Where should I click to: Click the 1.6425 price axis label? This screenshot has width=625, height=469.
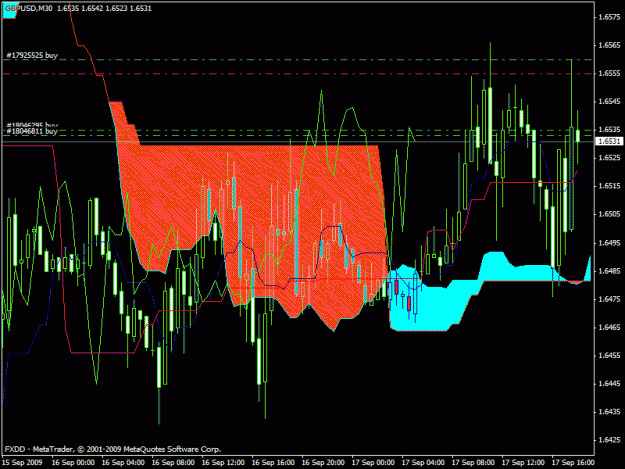pyautogui.click(x=609, y=440)
